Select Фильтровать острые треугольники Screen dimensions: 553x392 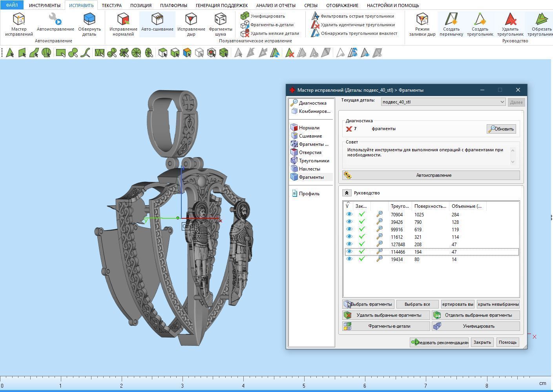point(353,16)
